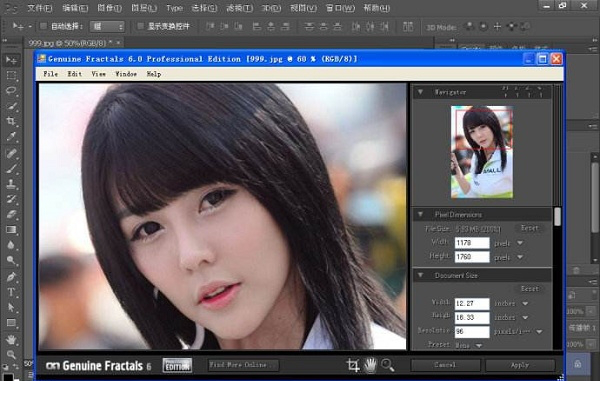The width and height of the screenshot is (600, 396).
Task: Click the pixel Width field showing 1178
Action: click(x=472, y=243)
